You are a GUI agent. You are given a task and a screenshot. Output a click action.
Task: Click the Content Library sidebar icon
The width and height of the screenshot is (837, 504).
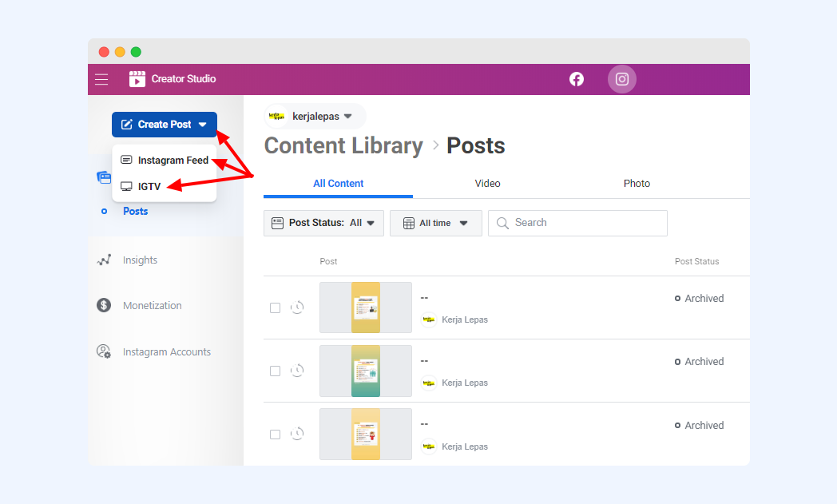coord(104,177)
